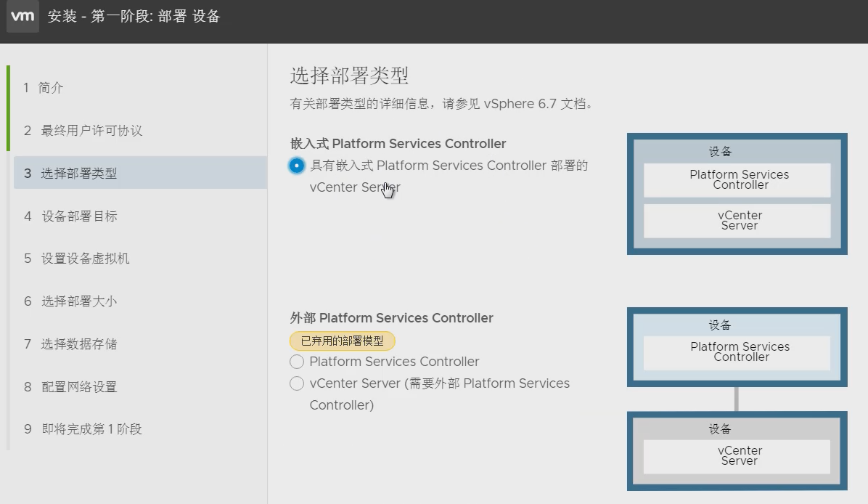This screenshot has width=868, height=504.
Task: Click the 已弃用的部署模型 warning badge
Action: click(x=342, y=341)
